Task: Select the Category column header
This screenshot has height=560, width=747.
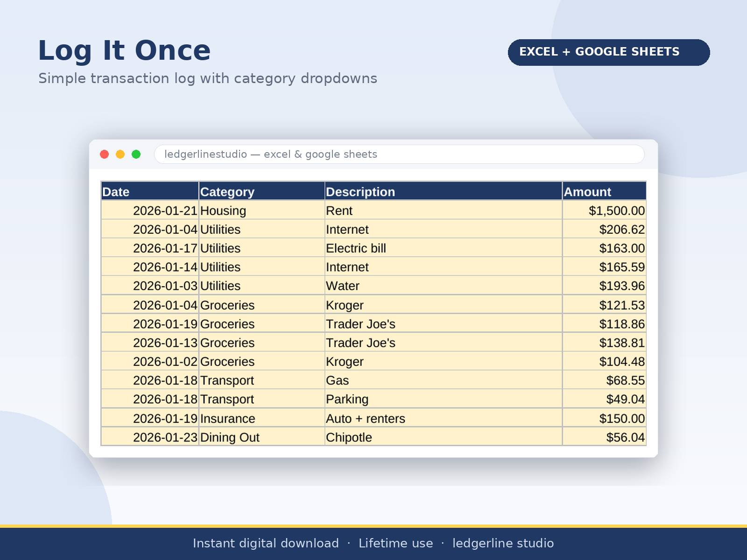Action: click(262, 191)
